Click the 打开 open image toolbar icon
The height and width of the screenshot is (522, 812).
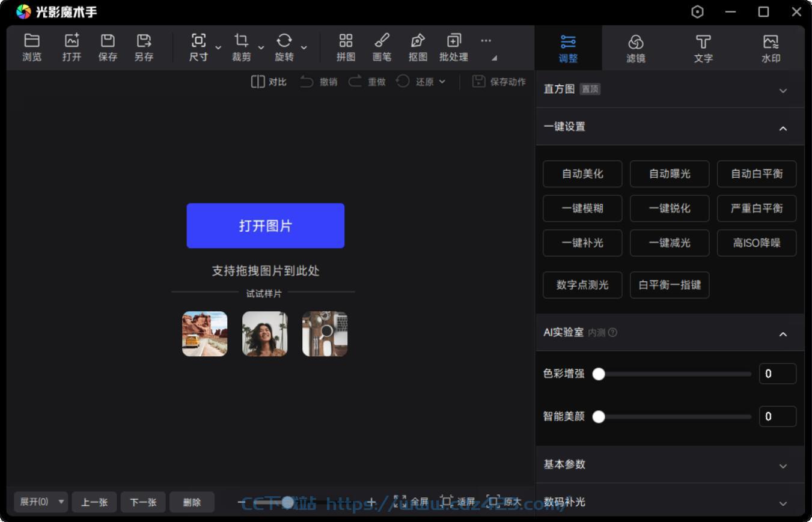tap(72, 40)
